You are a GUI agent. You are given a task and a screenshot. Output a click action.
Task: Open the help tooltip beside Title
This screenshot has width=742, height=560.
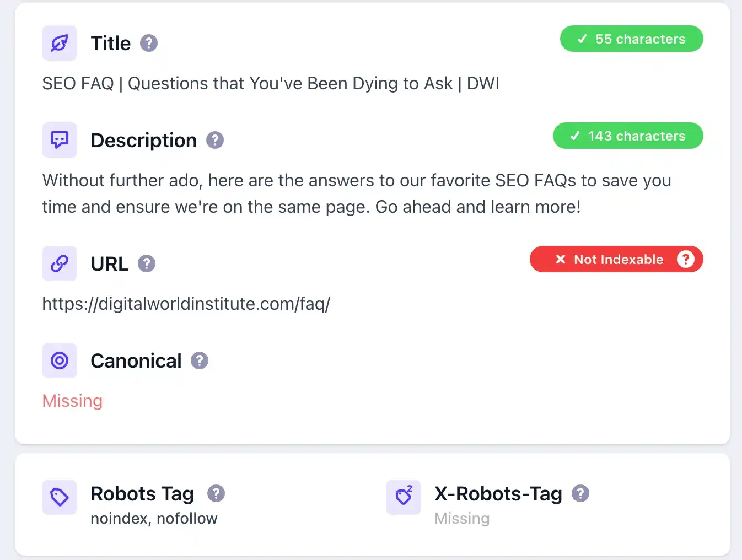149,43
